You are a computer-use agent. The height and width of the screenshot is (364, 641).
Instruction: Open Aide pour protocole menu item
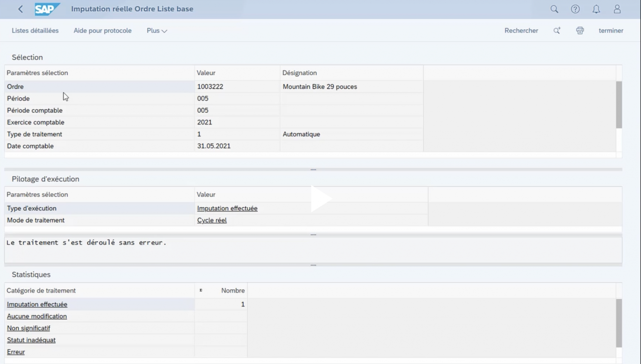[x=102, y=31]
